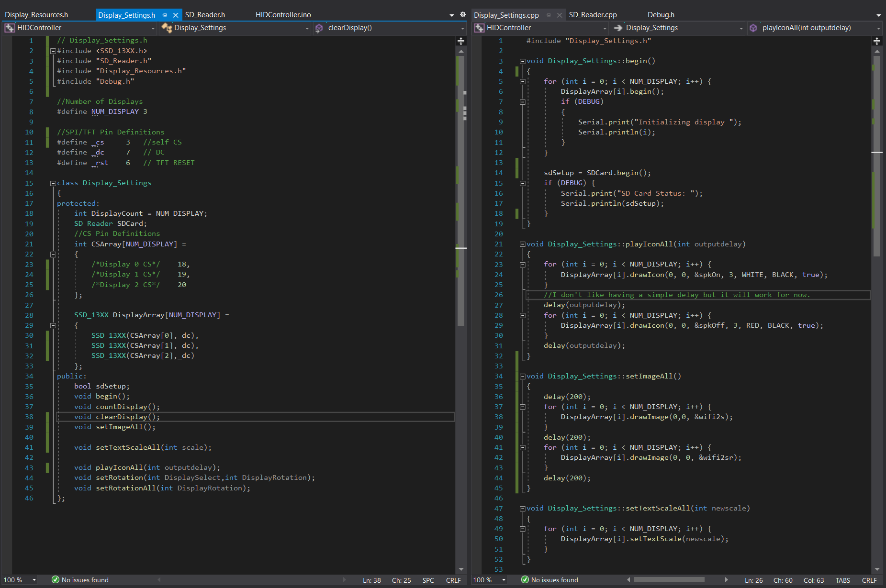Image resolution: width=886 pixels, height=588 pixels.
Task: Click the NUM_DISPLAY define on line 8
Action: pyautogui.click(x=115, y=111)
